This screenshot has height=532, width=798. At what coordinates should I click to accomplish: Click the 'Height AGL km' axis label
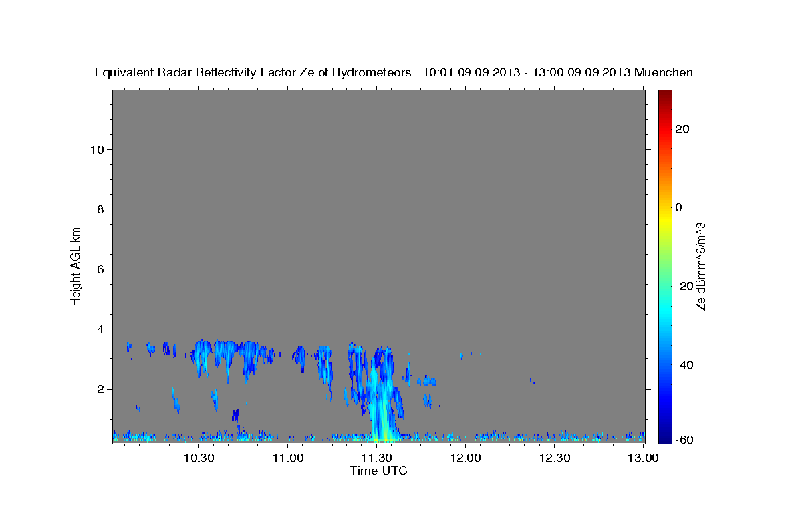(76, 265)
